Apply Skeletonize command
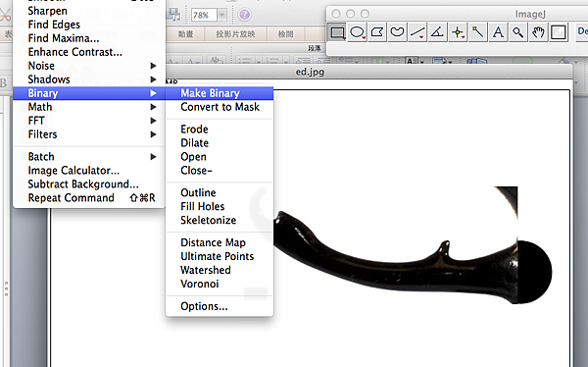The image size is (588, 367). pos(220,220)
